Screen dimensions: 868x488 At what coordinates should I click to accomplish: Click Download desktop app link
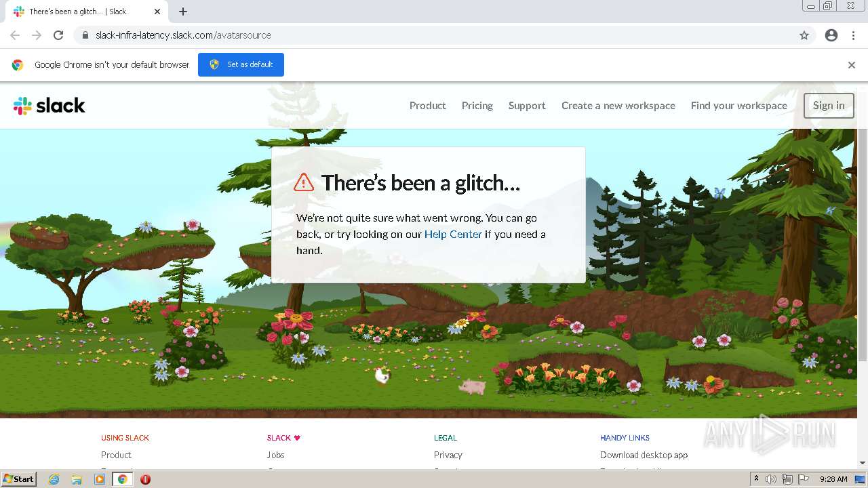click(644, 455)
